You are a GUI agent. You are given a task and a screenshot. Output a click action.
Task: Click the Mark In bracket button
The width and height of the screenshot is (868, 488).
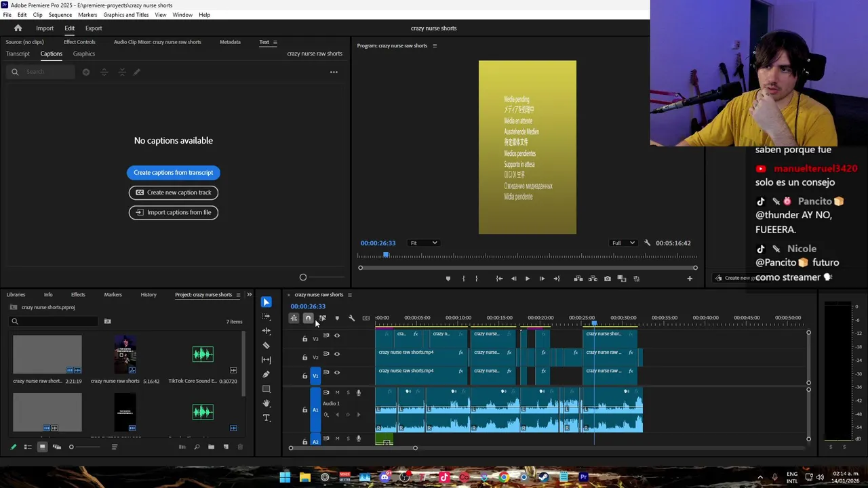tap(463, 279)
